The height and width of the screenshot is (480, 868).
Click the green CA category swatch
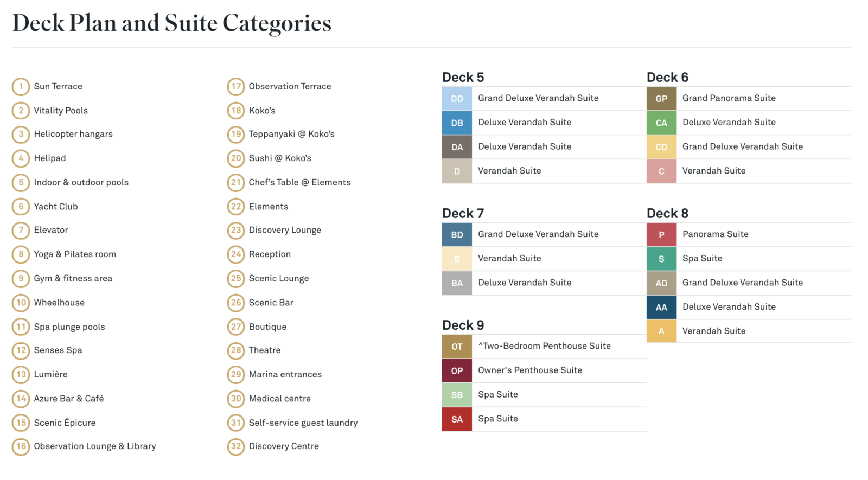coord(661,123)
